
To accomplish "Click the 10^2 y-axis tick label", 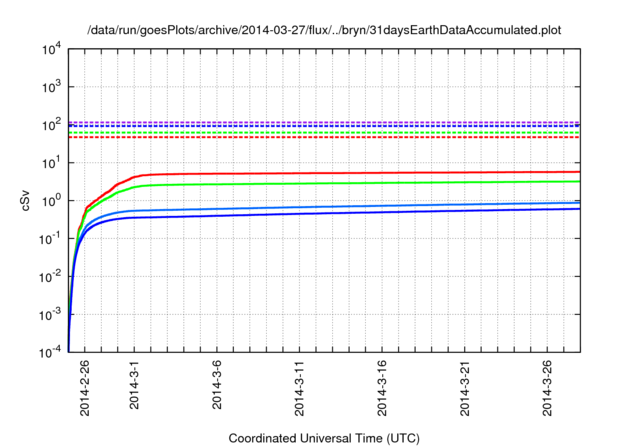I will [x=51, y=125].
